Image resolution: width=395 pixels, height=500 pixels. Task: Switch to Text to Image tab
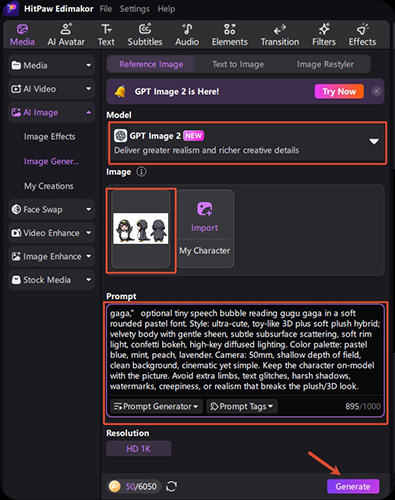(x=238, y=64)
